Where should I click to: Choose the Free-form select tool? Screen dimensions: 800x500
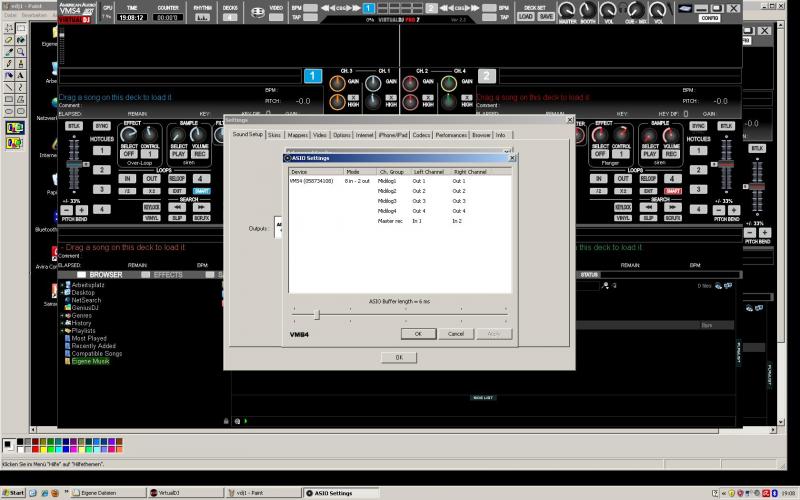click(x=9, y=28)
